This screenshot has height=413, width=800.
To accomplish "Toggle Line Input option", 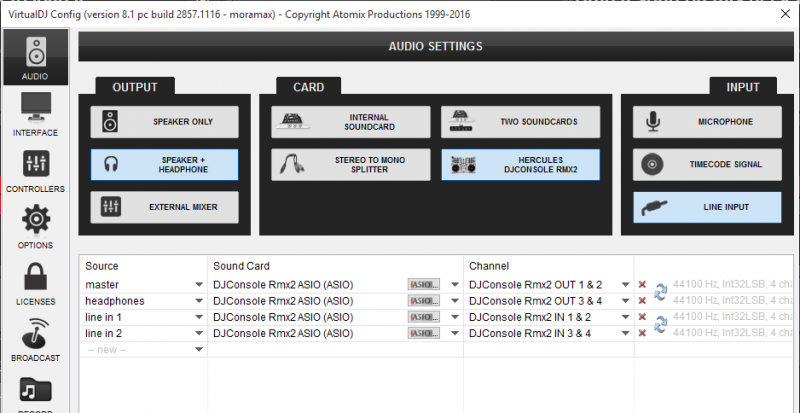I will click(x=707, y=207).
